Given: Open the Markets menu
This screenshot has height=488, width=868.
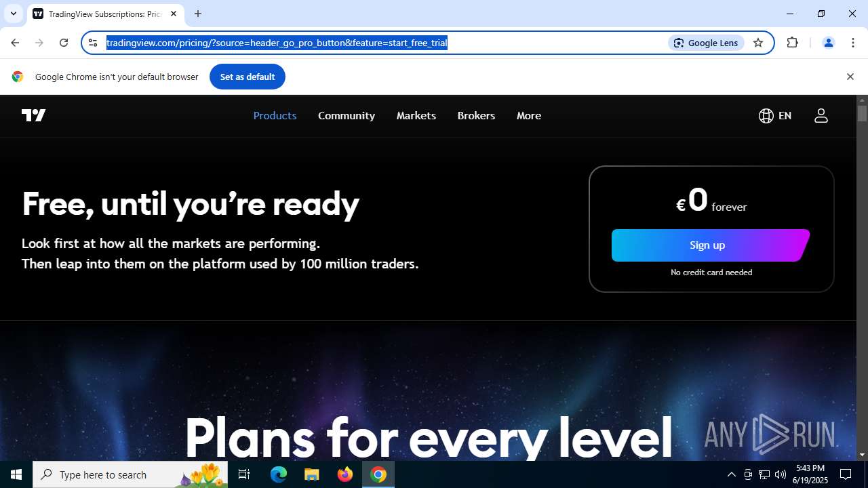Looking at the screenshot, I should [416, 116].
